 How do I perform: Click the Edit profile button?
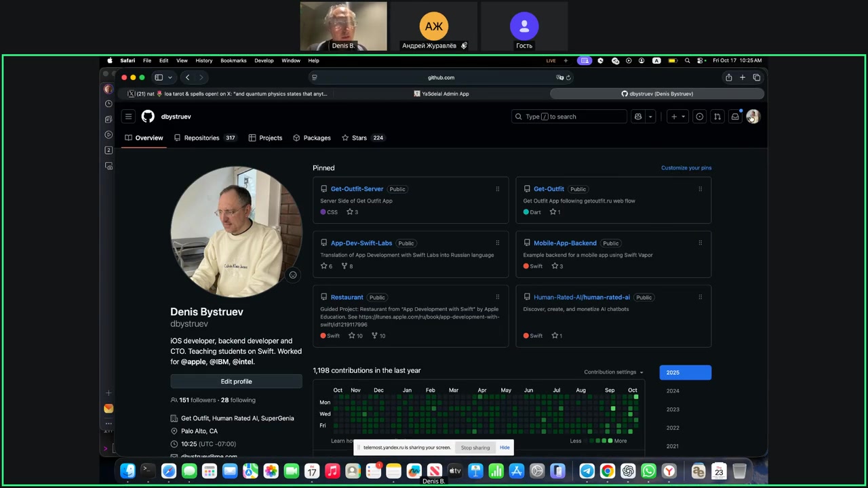coord(236,382)
